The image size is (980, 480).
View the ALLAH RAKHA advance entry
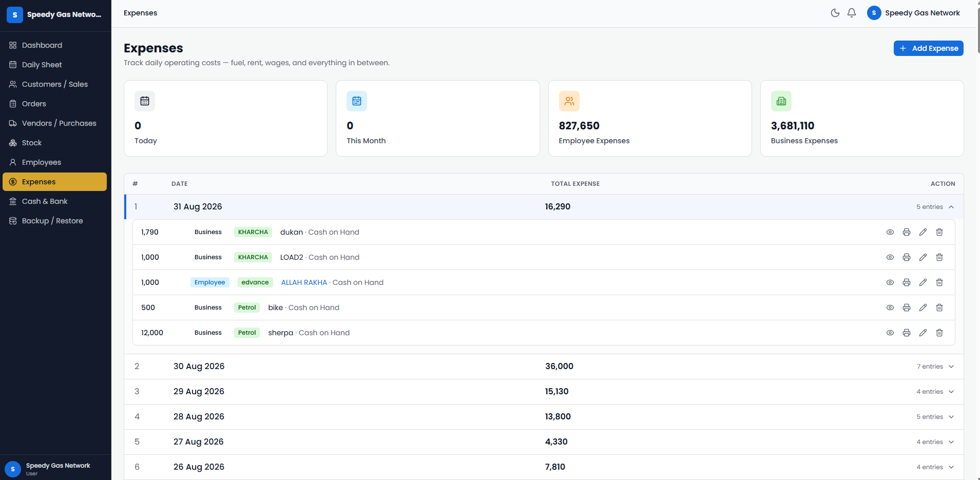(890, 282)
